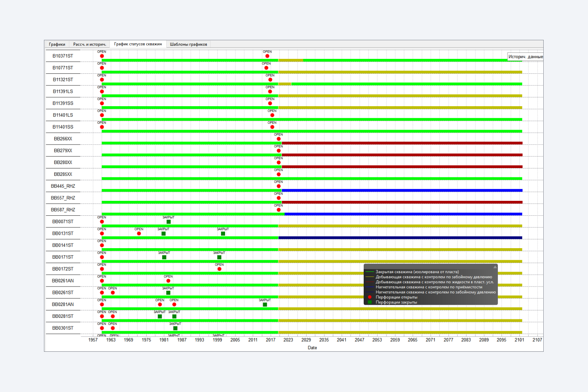
Task: Select well label BB445_RHZ
Action: pos(63,186)
